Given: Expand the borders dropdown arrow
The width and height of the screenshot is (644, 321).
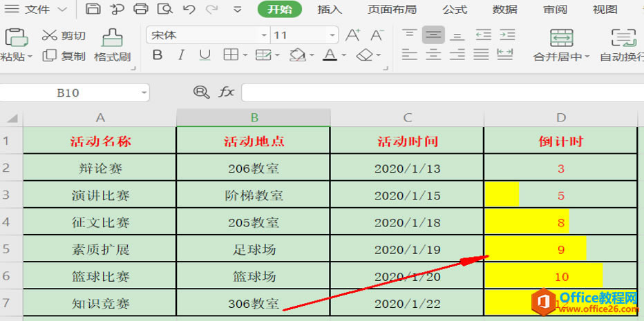Looking at the screenshot, I should [245, 55].
